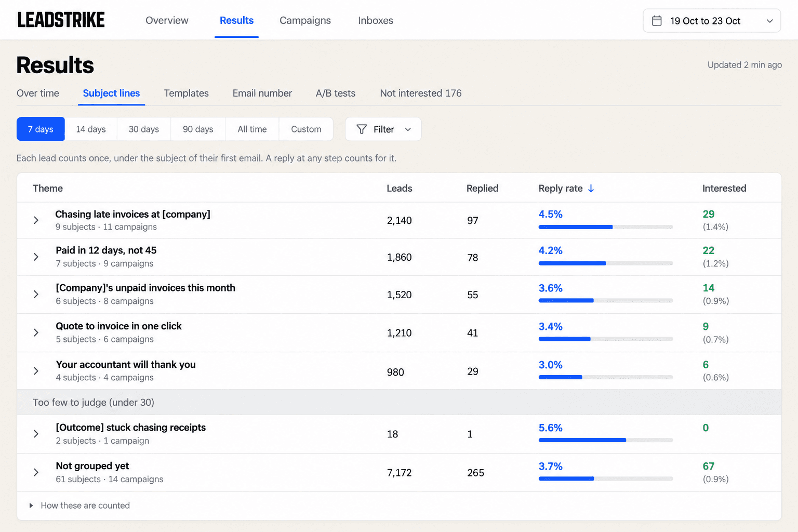Choose the Custom range option
The width and height of the screenshot is (798, 532).
(306, 129)
